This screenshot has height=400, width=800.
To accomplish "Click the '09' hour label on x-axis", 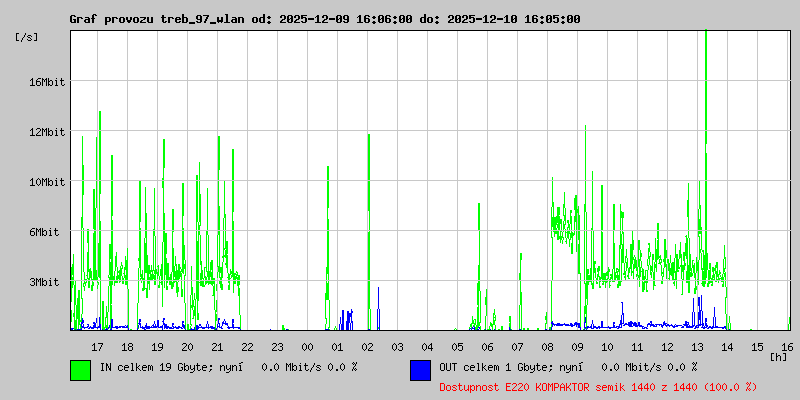I will [578, 347].
